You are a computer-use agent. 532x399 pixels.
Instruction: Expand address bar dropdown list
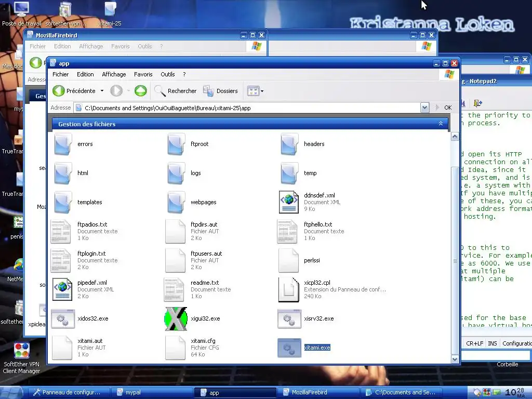(x=424, y=108)
